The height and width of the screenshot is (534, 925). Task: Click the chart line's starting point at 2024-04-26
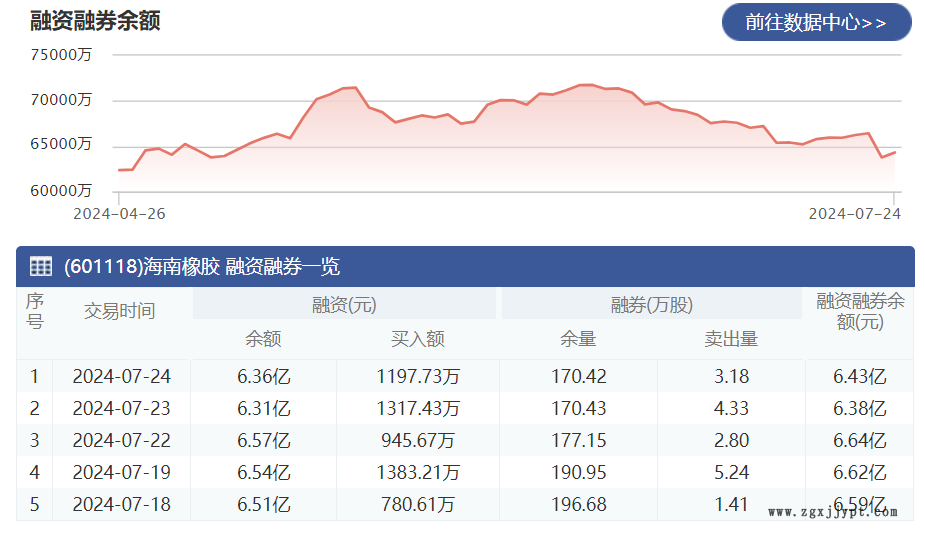click(x=120, y=170)
